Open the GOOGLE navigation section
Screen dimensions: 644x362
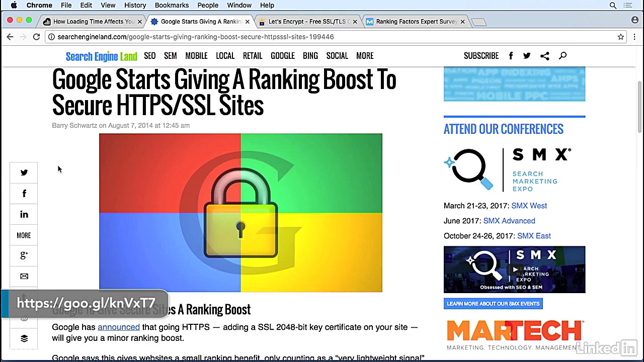(x=283, y=56)
